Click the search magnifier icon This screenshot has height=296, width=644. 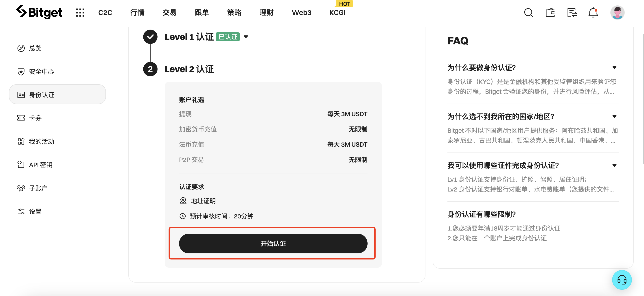(x=528, y=13)
